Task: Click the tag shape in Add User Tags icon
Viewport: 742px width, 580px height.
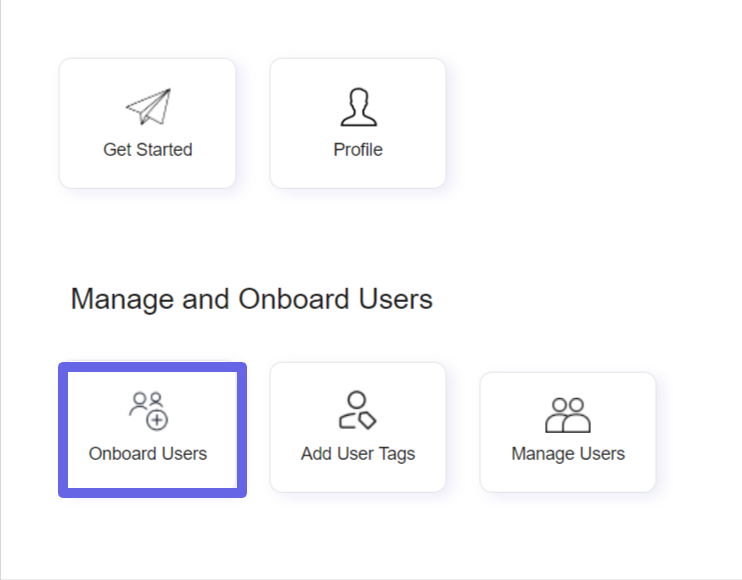Action: click(x=366, y=420)
